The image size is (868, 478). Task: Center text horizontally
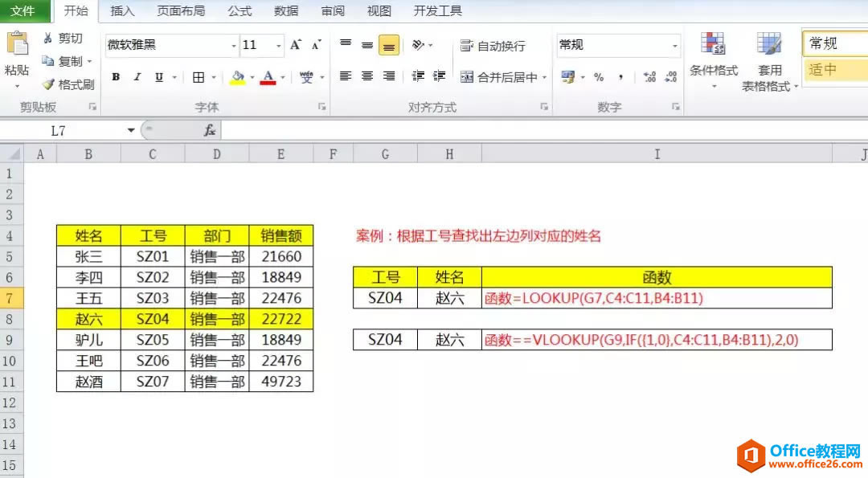pos(367,76)
